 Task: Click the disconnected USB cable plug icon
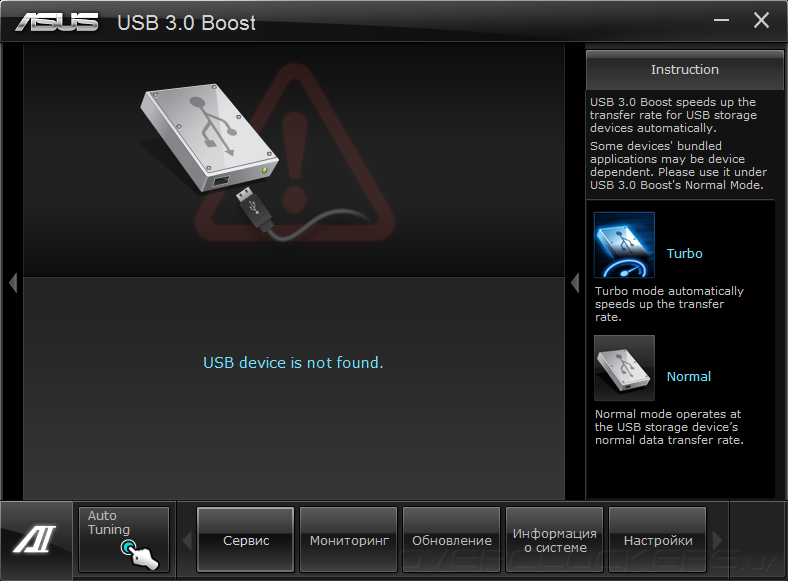coord(255,208)
